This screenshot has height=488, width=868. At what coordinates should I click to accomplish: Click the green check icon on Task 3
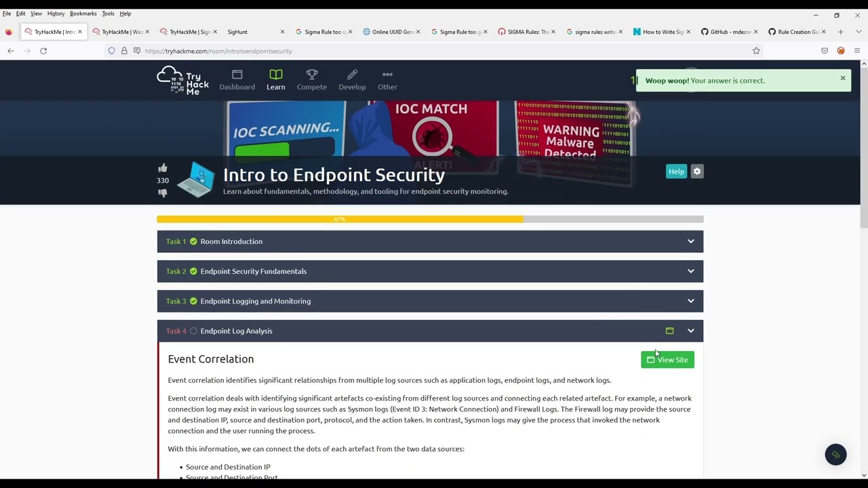click(x=193, y=301)
